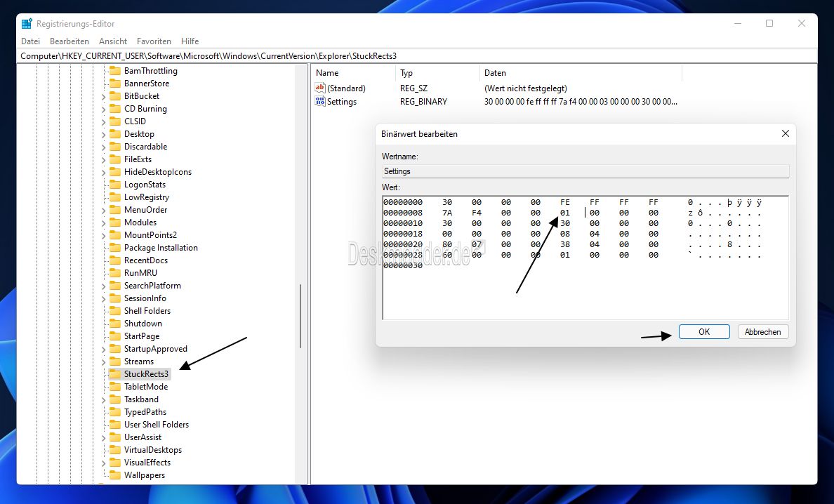Expand the VisualEffects key
The height and width of the screenshot is (504, 834).
(103, 463)
